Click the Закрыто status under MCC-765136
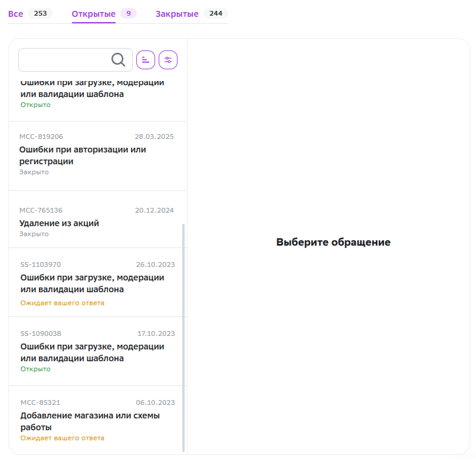The width and height of the screenshot is (476, 460). click(34, 234)
